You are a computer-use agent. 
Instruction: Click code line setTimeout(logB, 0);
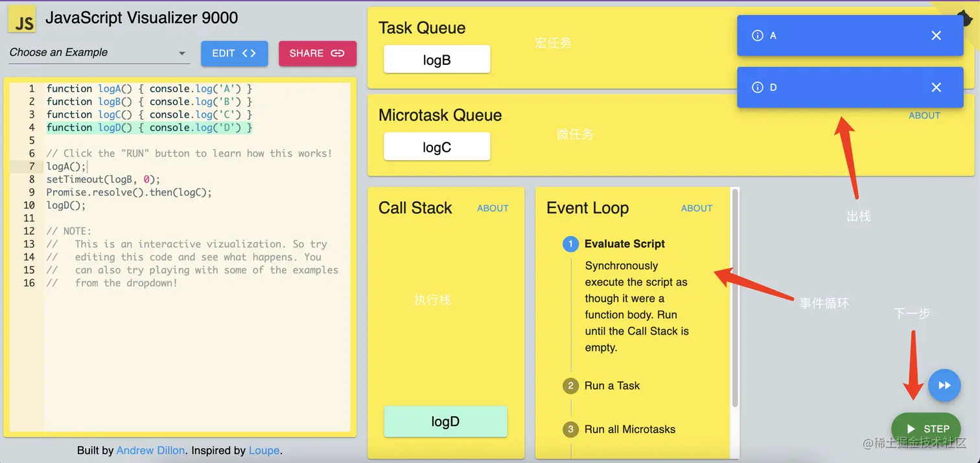[x=103, y=180]
